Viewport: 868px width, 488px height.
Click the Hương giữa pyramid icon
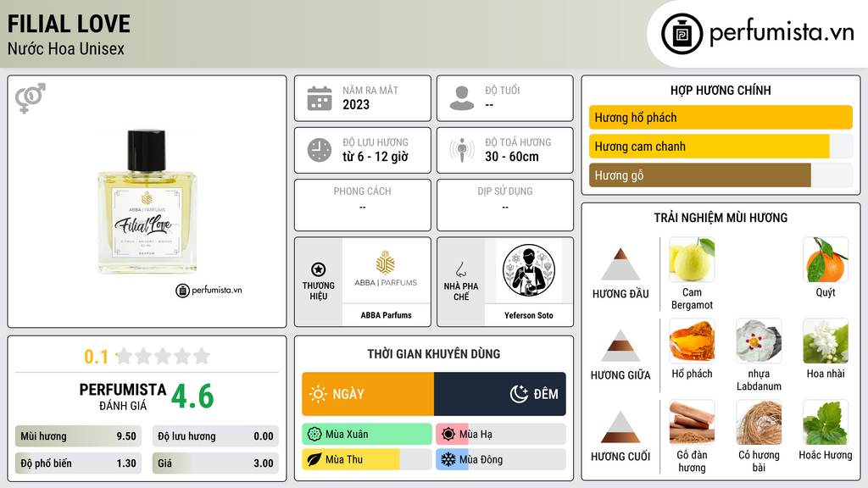(620, 346)
